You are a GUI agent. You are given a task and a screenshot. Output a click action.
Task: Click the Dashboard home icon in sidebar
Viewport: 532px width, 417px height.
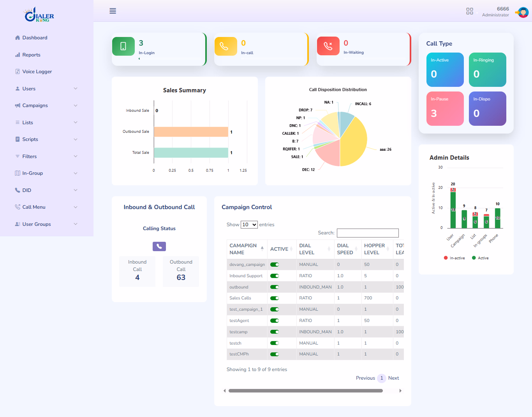point(18,38)
